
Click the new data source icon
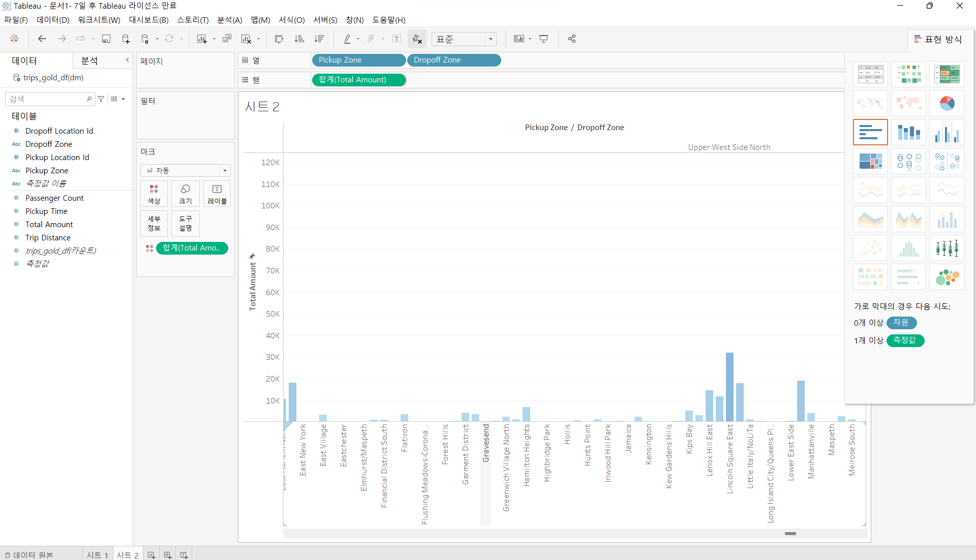[126, 39]
